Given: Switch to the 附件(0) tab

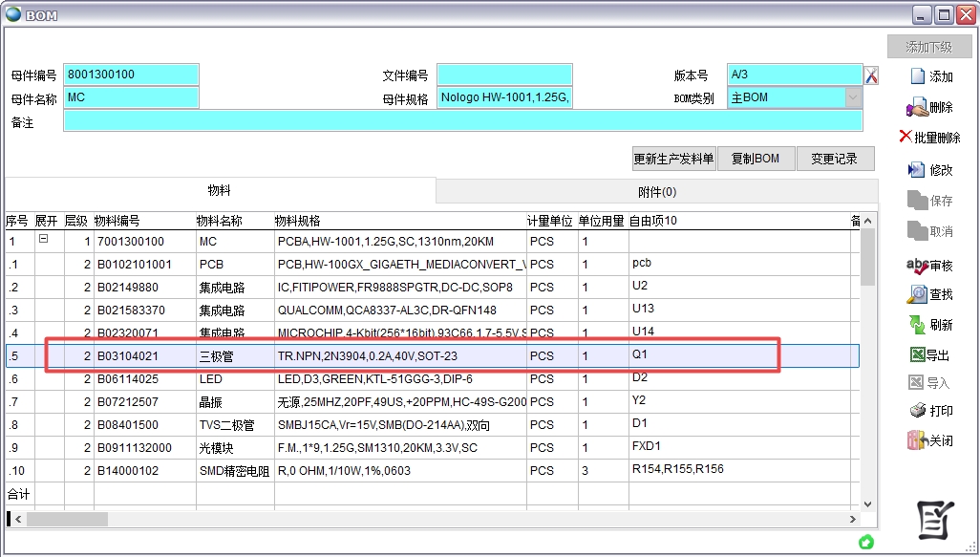Looking at the screenshot, I should 656,191.
